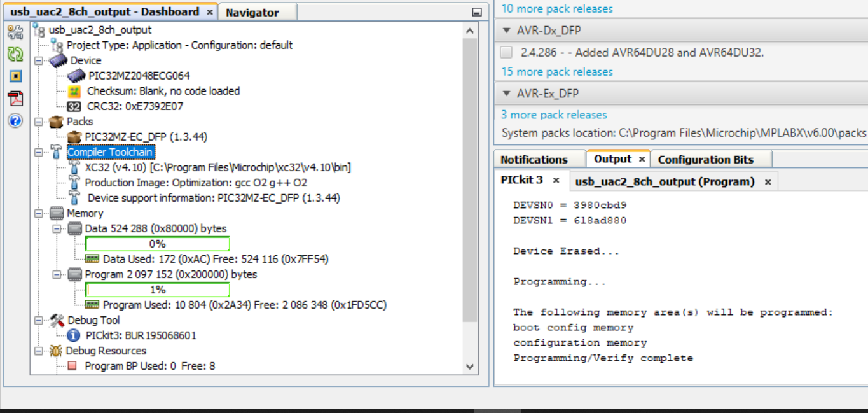Click the Device support information icon

pos(74,198)
